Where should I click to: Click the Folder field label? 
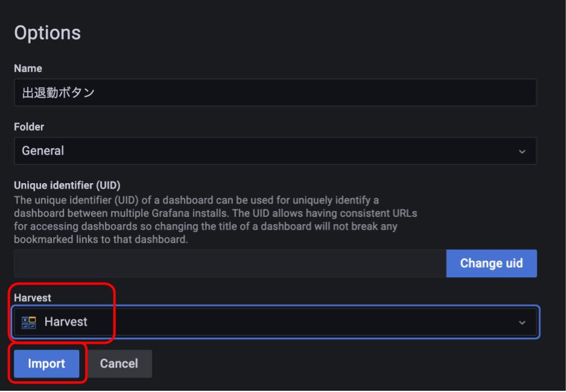pos(29,127)
